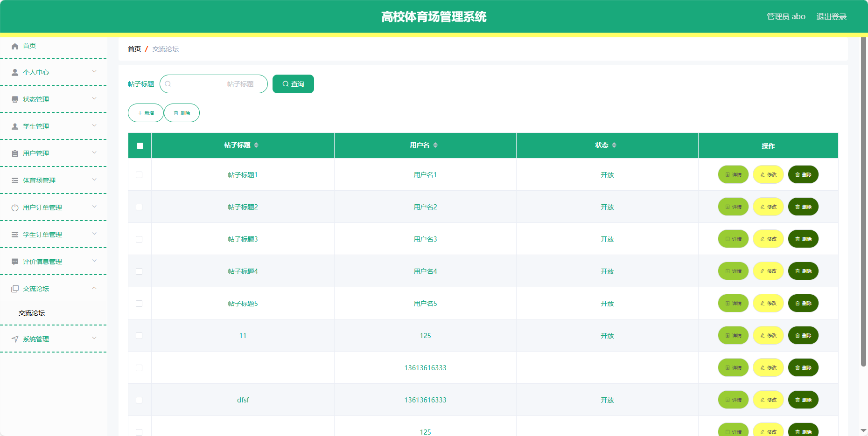Check the box for 帖子标题4 row

(139, 271)
